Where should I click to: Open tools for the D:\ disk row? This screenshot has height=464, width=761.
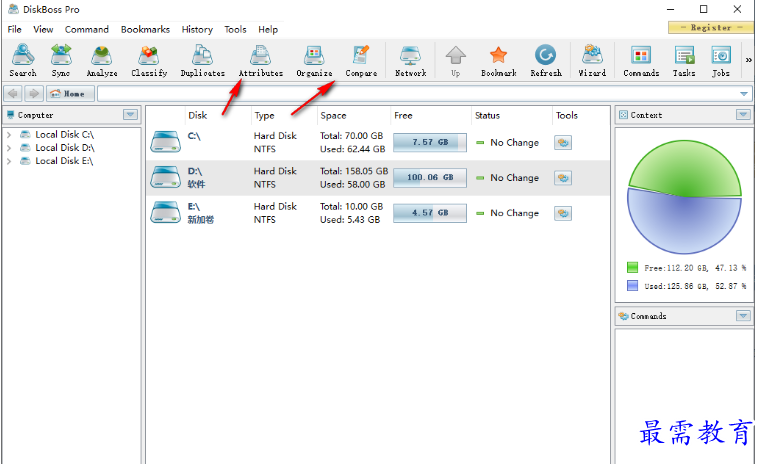click(562, 178)
